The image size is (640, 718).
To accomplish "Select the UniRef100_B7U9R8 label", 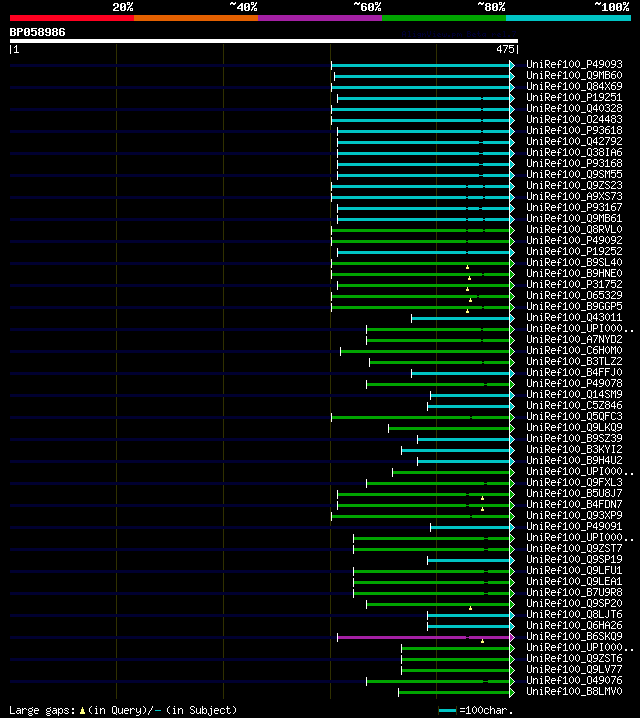I will 574,592.
